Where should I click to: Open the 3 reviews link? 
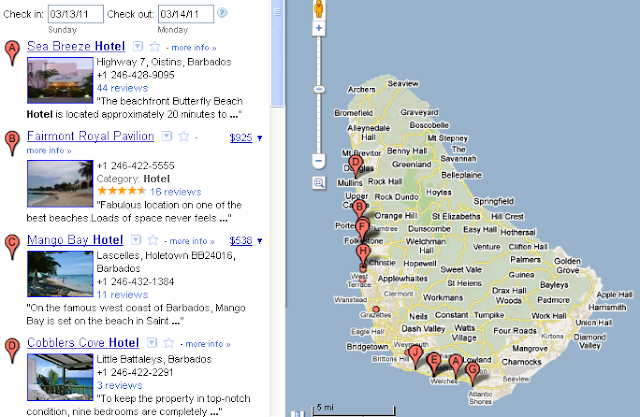point(120,386)
